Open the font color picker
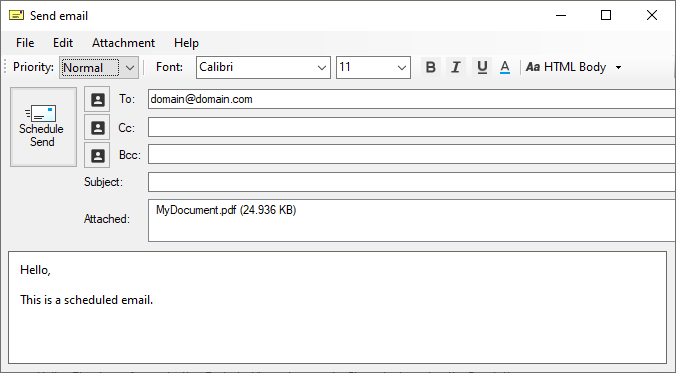676x373 pixels. (505, 67)
